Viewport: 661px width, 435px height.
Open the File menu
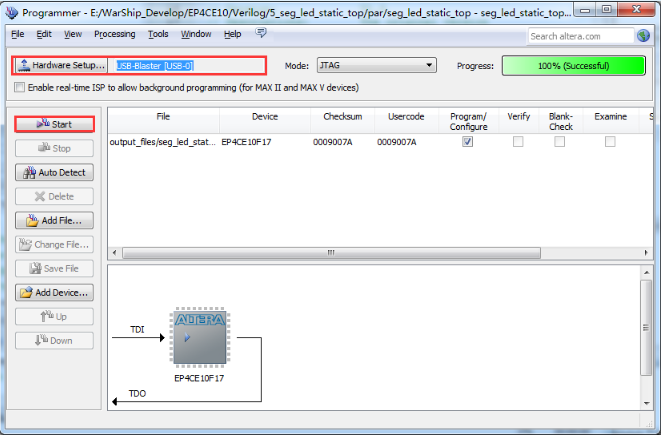click(x=18, y=34)
